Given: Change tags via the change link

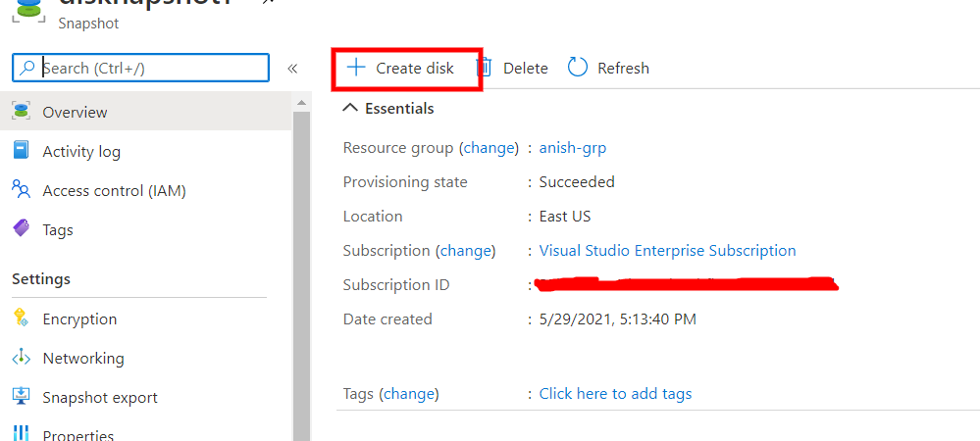Looking at the screenshot, I should (x=409, y=394).
